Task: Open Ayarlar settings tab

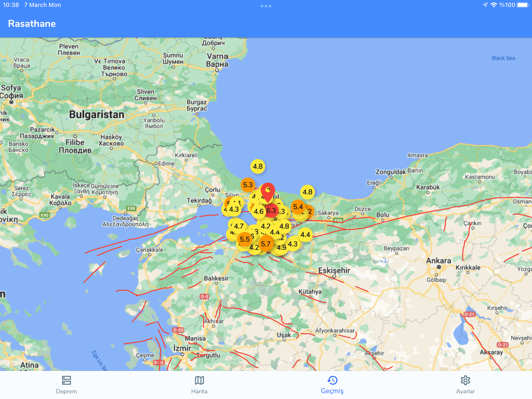Action: (x=465, y=385)
